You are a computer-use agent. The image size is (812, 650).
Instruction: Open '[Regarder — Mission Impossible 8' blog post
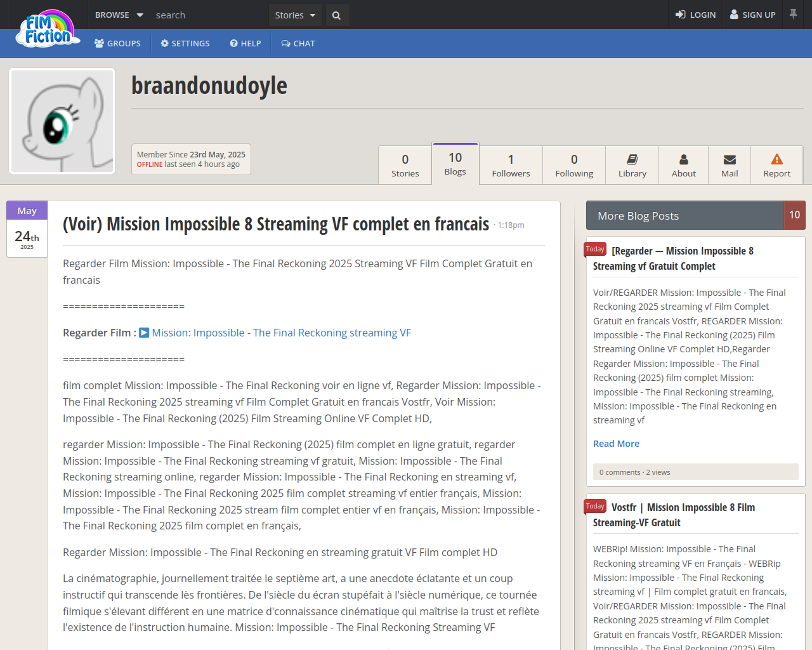[673, 258]
